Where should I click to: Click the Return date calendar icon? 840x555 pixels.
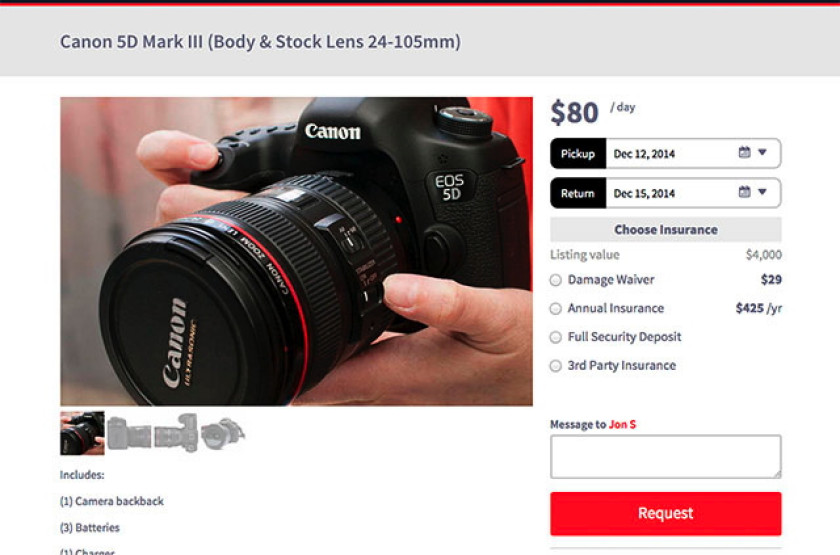click(744, 192)
